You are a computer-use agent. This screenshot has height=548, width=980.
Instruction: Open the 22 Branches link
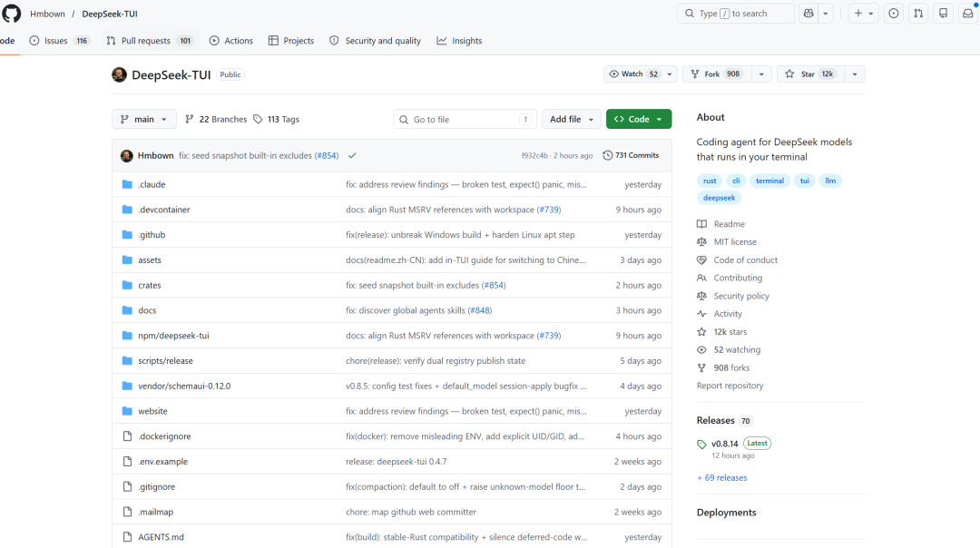click(x=216, y=120)
